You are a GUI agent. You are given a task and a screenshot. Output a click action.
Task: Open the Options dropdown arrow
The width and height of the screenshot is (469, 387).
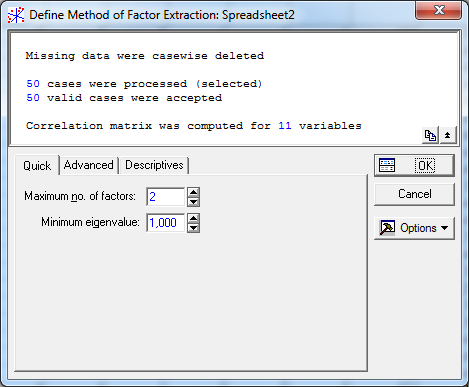[x=444, y=228]
